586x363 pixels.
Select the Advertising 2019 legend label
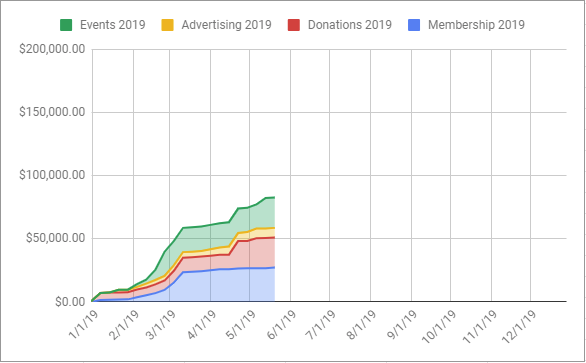pyautogui.click(x=226, y=25)
